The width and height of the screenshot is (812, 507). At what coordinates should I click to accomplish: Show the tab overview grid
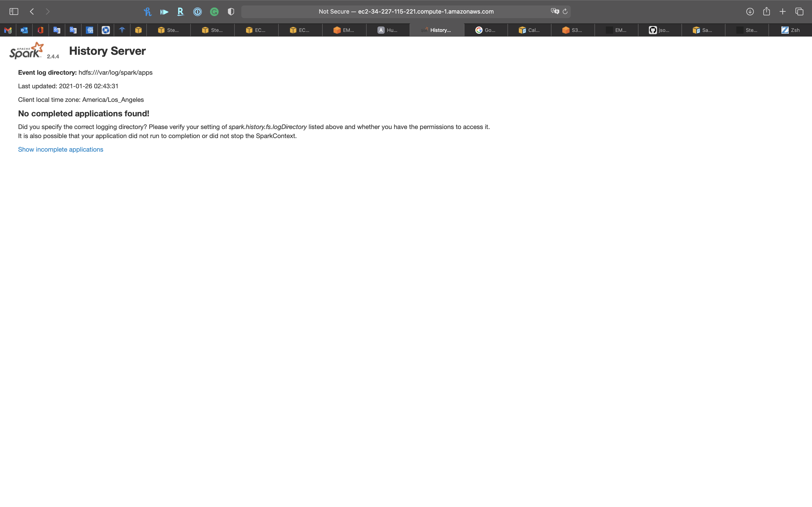pos(799,11)
